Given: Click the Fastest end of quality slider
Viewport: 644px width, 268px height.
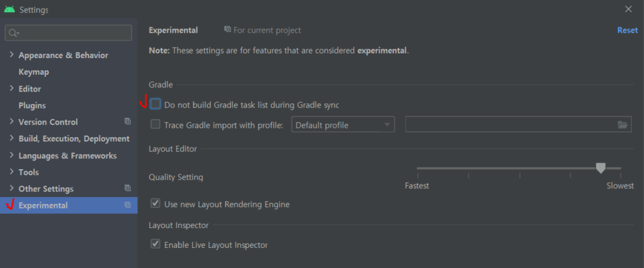Looking at the screenshot, I should pos(418,168).
